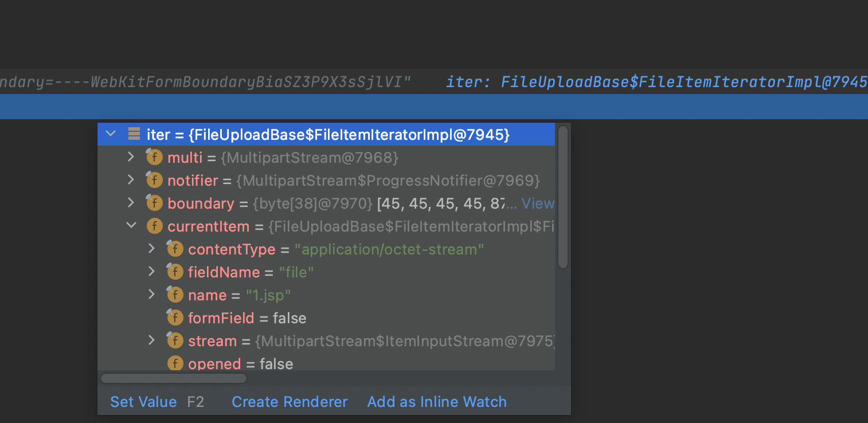868x423 pixels.
Task: Click Add as Inline Watch
Action: tap(437, 402)
